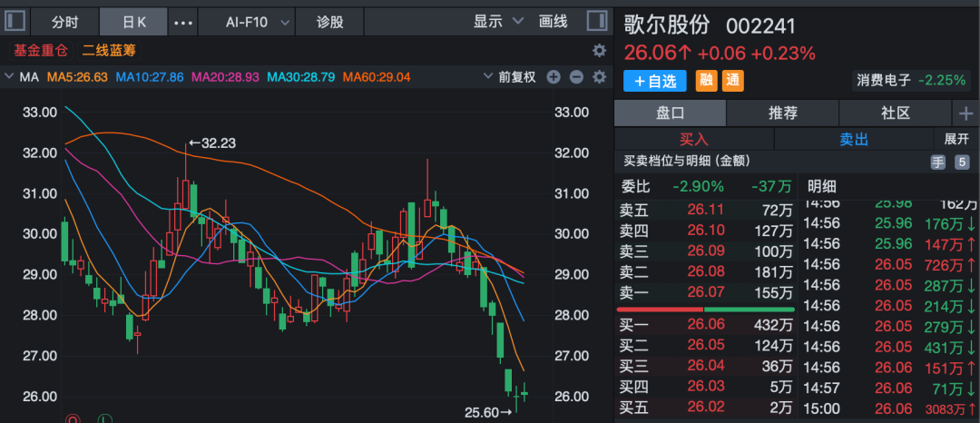Screen dimensions: 980x423
Task: Switch to the 分时 intraday tab
Action: coord(64,21)
